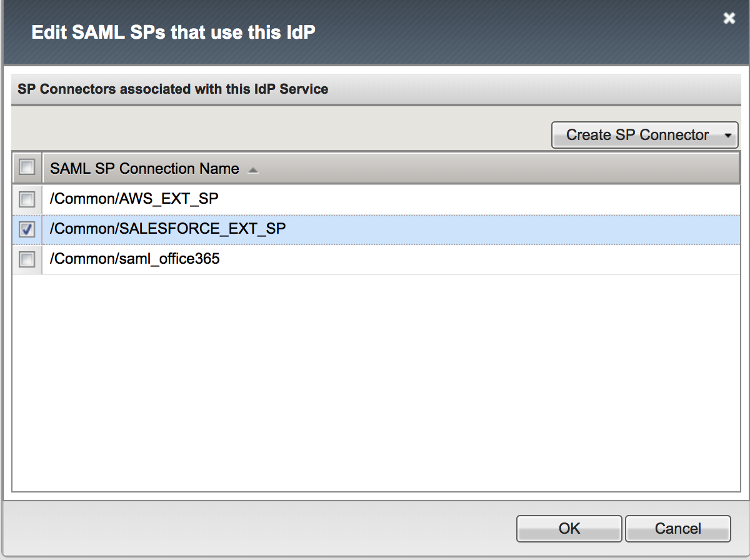Click the sort arrow beside Connection Name
Screen dimensions: 750x560
[x=252, y=170]
